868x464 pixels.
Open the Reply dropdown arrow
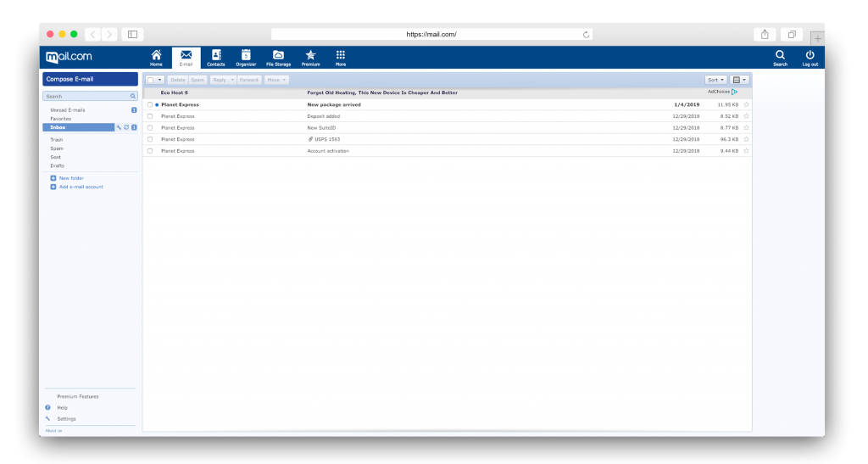click(x=232, y=80)
